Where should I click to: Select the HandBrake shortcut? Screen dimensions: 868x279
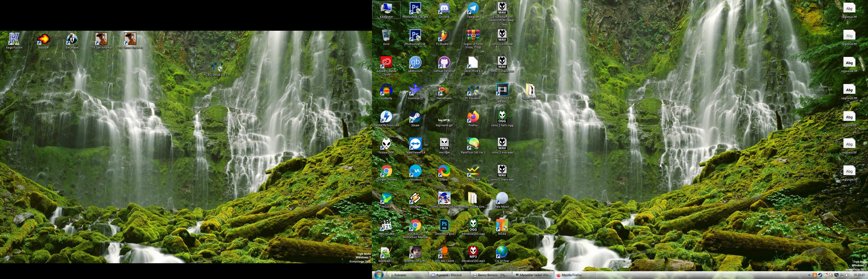tap(444, 92)
